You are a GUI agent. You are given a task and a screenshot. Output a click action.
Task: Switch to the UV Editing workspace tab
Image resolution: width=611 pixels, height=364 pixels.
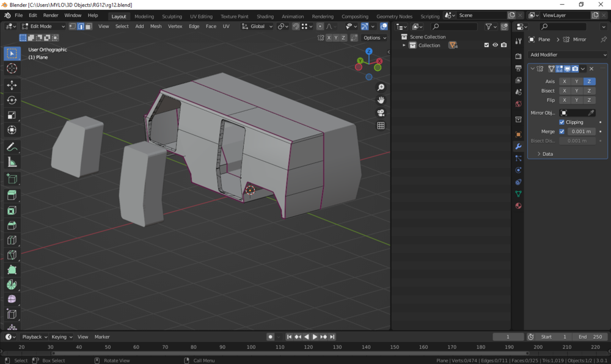click(x=201, y=16)
